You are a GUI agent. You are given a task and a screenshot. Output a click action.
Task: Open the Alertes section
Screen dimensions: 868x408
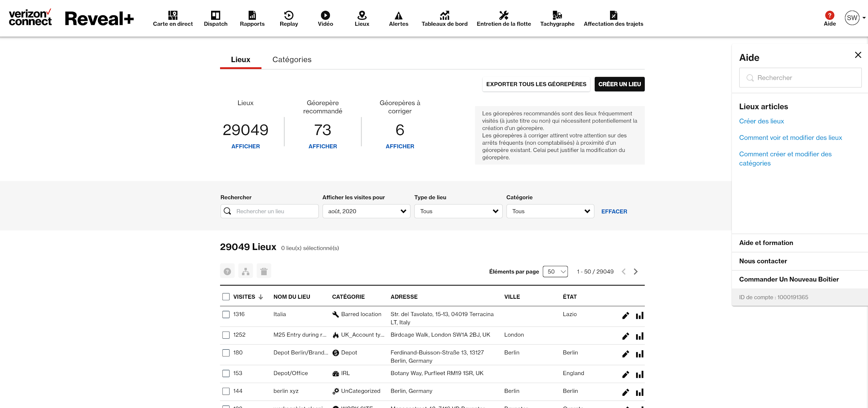pyautogui.click(x=399, y=18)
